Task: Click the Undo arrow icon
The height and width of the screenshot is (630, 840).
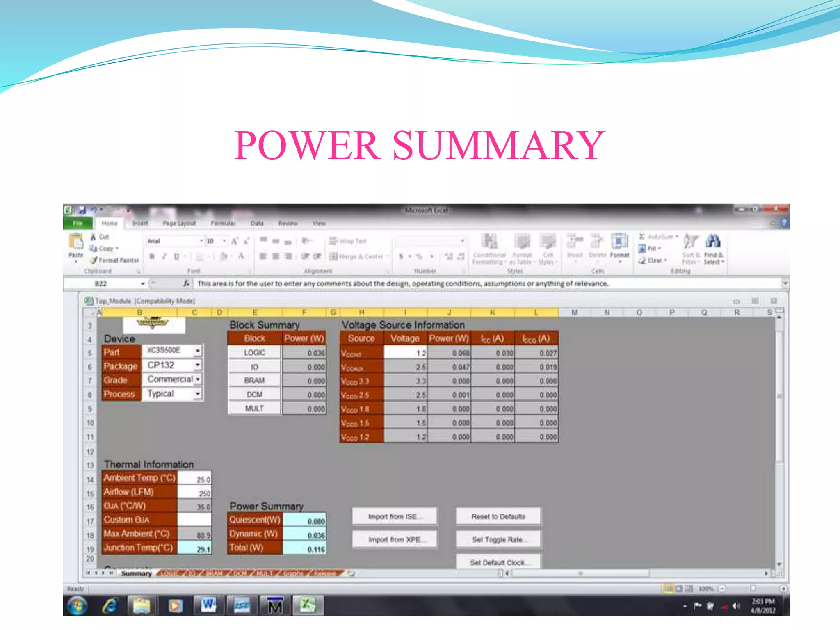Action: click(94, 210)
